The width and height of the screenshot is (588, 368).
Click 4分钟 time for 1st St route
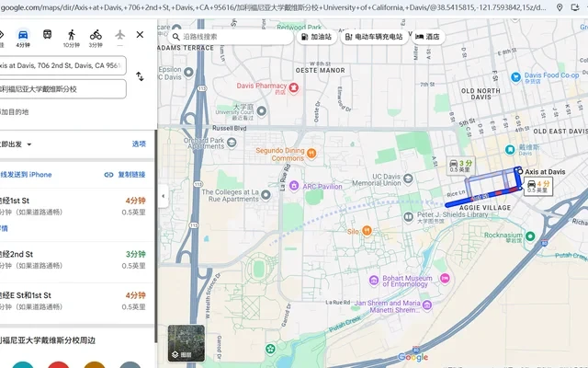tap(135, 201)
